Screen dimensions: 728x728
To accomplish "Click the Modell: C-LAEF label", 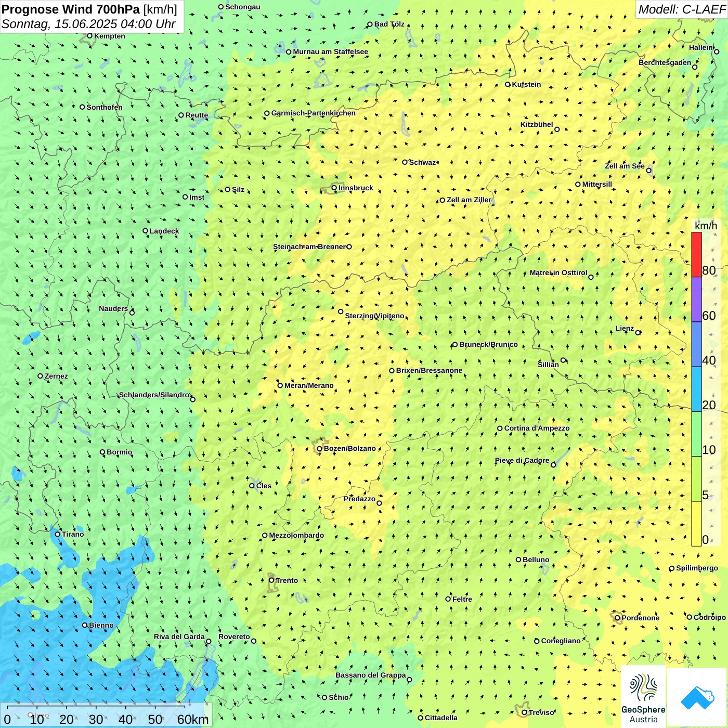I will [x=681, y=9].
